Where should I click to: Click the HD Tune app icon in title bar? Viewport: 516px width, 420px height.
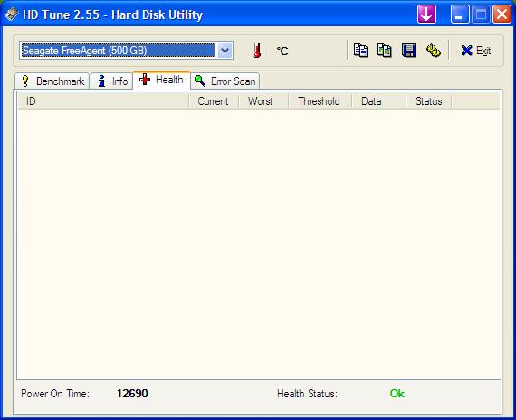tap(12, 14)
